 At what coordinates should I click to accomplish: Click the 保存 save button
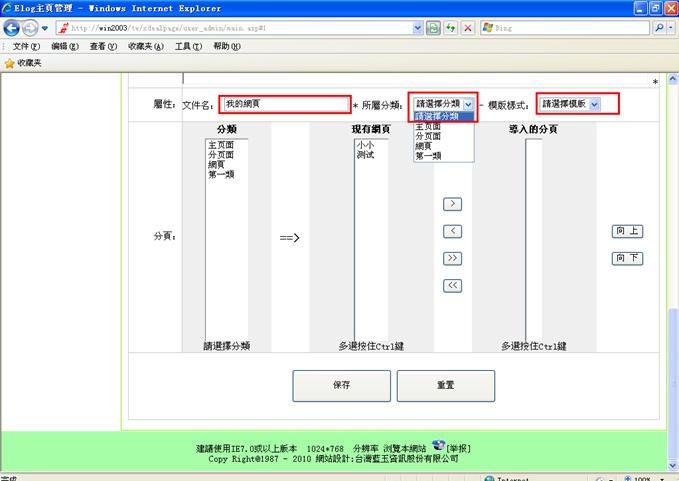pos(341,385)
